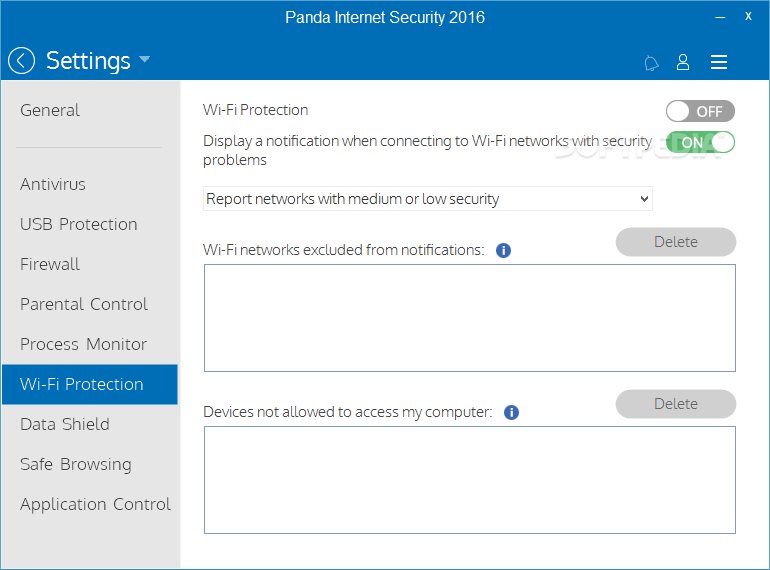This screenshot has width=770, height=570.
Task: Select Process Monitor in the sidebar
Action: (x=83, y=345)
